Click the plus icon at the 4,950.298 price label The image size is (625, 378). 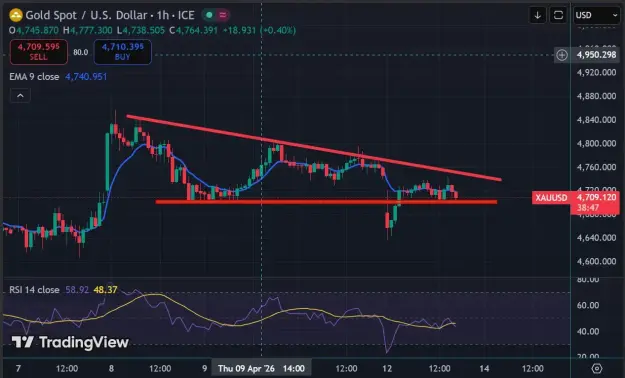click(562, 55)
